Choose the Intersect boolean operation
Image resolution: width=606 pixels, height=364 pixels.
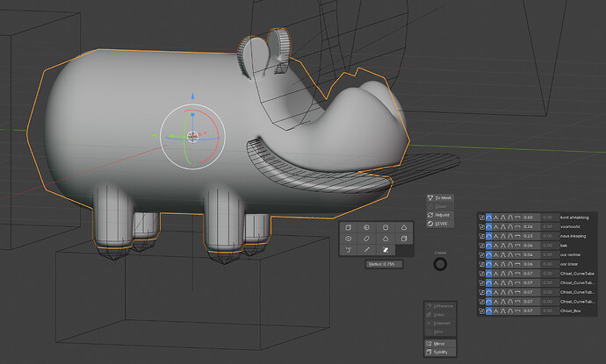click(x=440, y=323)
